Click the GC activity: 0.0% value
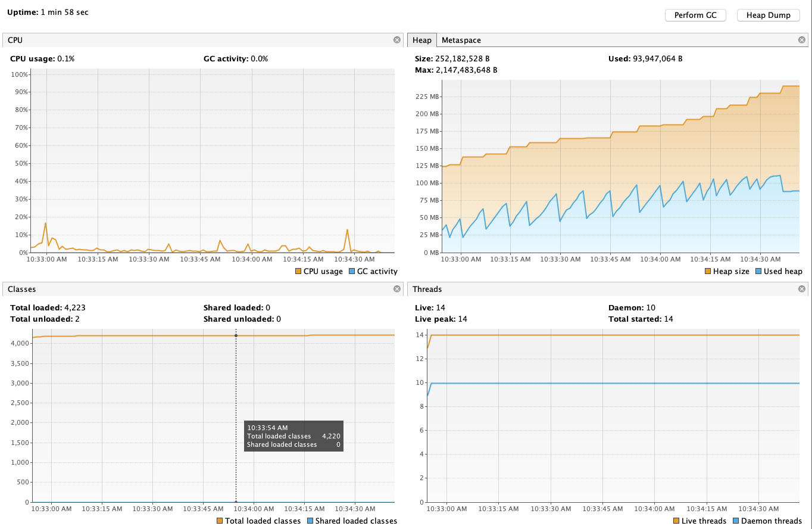The image size is (812, 529). pyautogui.click(x=236, y=59)
